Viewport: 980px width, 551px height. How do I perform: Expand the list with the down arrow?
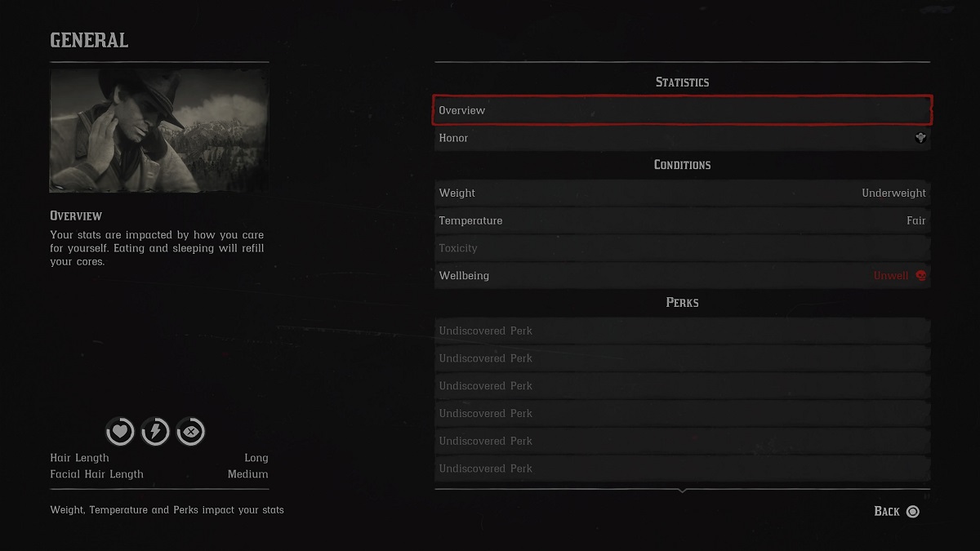(682, 491)
